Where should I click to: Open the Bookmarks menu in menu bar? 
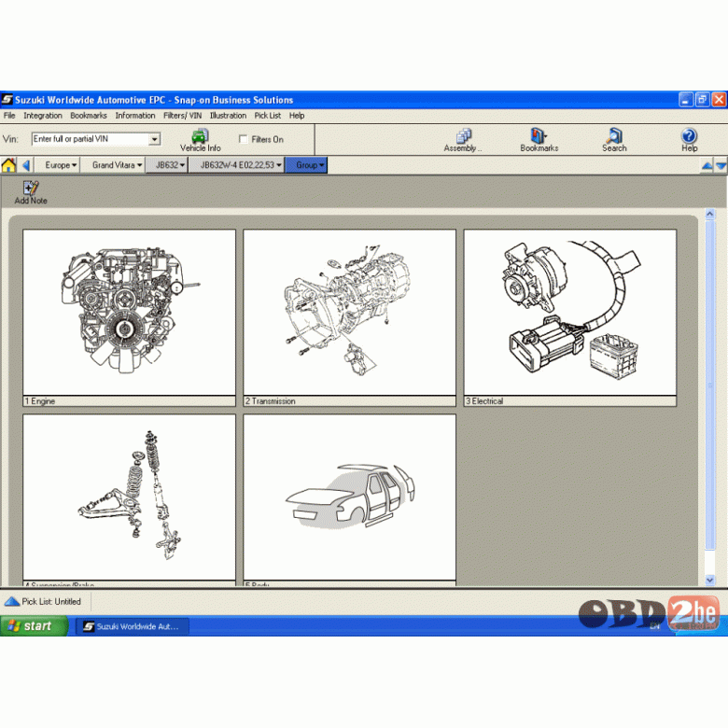pos(89,116)
